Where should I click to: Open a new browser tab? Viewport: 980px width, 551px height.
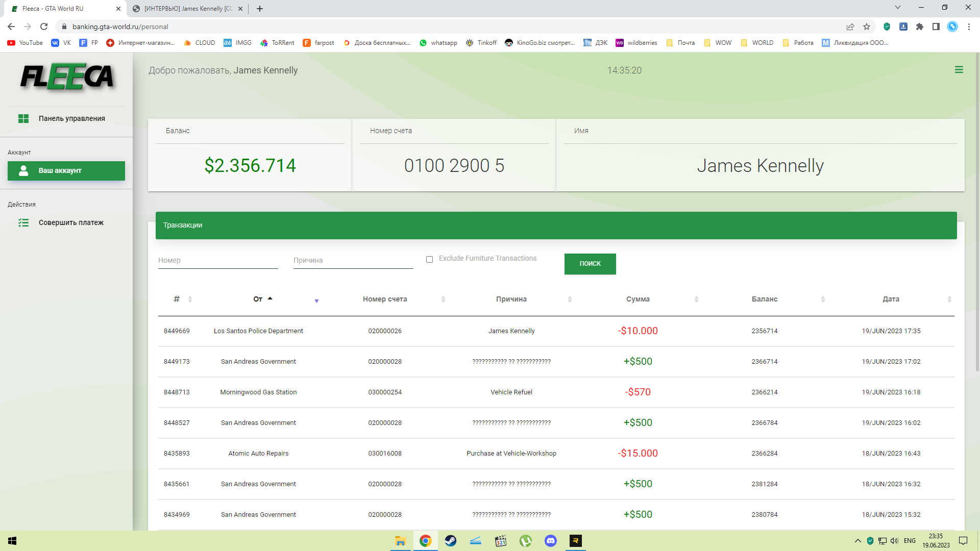[260, 9]
